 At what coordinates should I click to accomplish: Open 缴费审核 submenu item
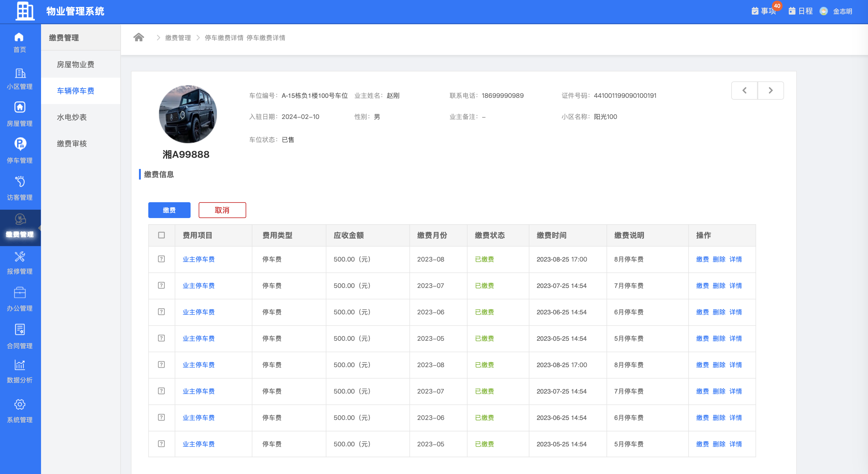point(81,144)
